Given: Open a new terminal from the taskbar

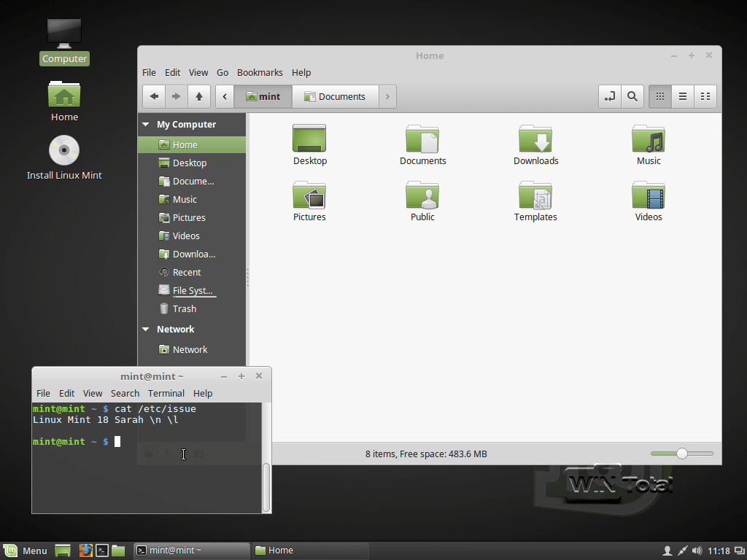Looking at the screenshot, I should 102,551.
